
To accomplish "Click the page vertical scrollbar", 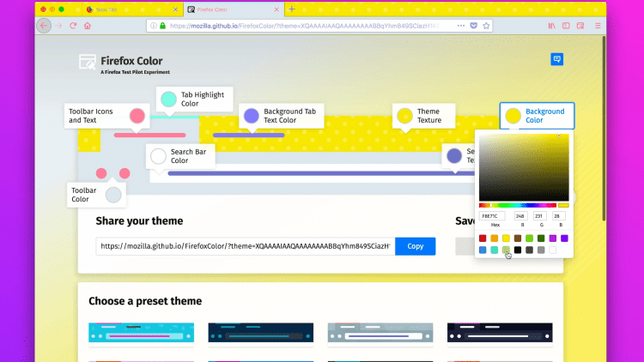I will pyautogui.click(x=604, y=128).
